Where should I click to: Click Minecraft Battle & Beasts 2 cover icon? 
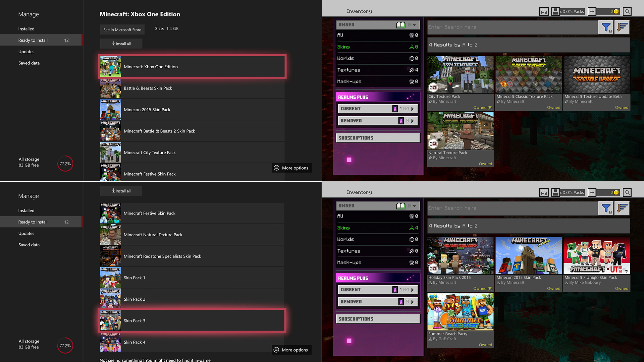coord(110,131)
